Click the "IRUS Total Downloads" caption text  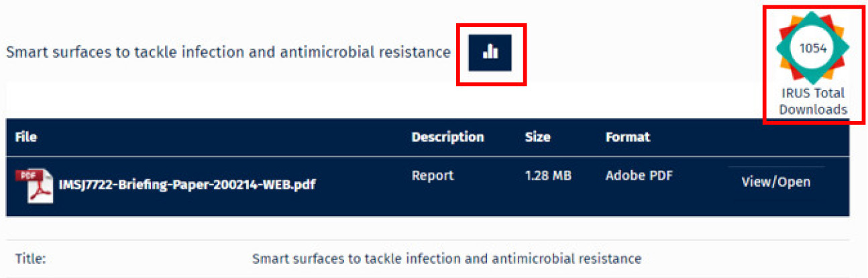[812, 101]
